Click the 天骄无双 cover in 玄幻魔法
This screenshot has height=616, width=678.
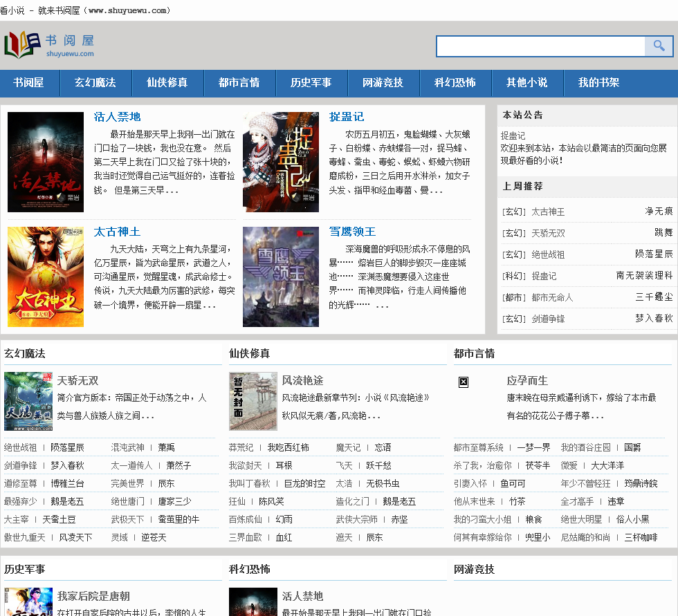point(28,401)
